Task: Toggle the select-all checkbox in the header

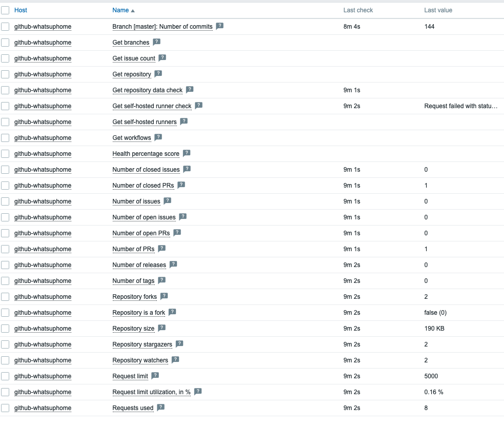Action: pos(5,10)
